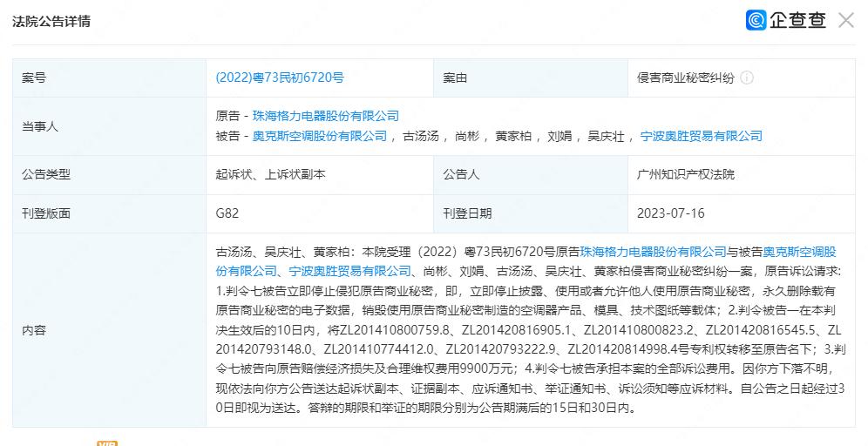
Task: Click the 侵害商业秘密纠纷 value text
Action: tap(685, 78)
